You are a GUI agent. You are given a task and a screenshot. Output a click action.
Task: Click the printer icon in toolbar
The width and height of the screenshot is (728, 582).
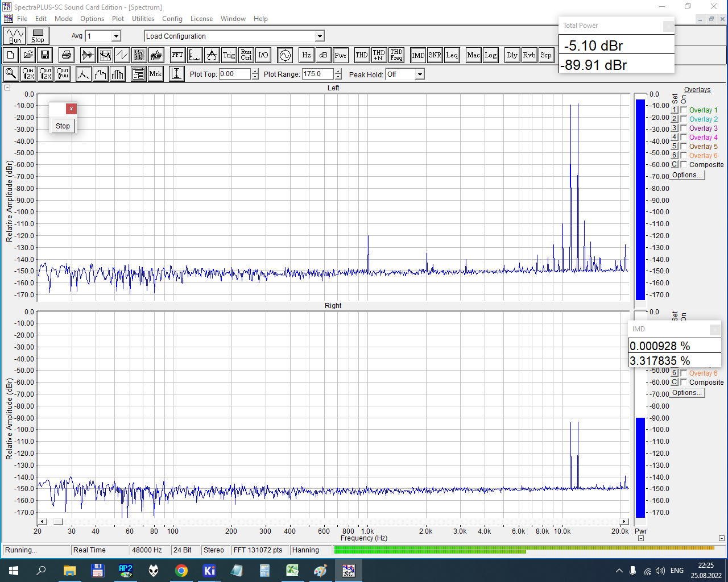[x=67, y=55]
